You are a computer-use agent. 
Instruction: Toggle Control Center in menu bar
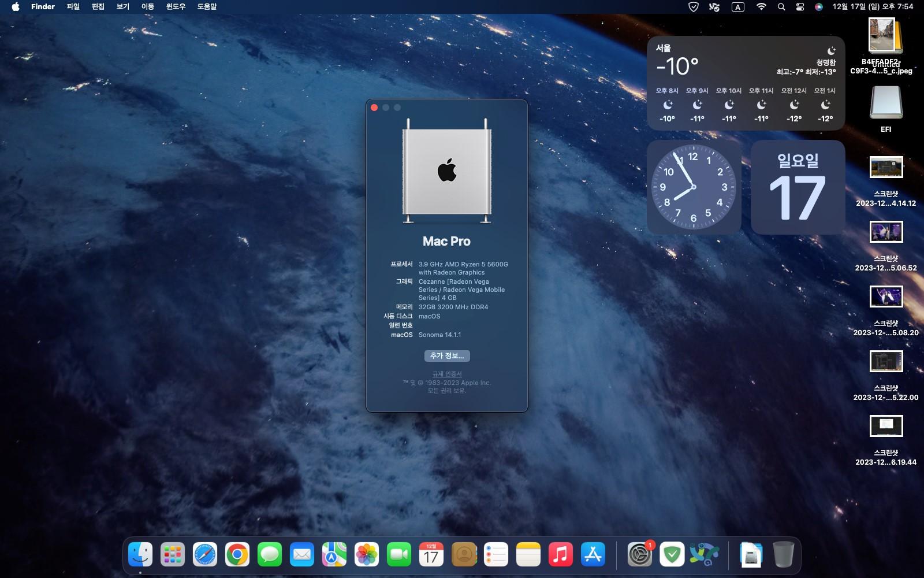800,7
